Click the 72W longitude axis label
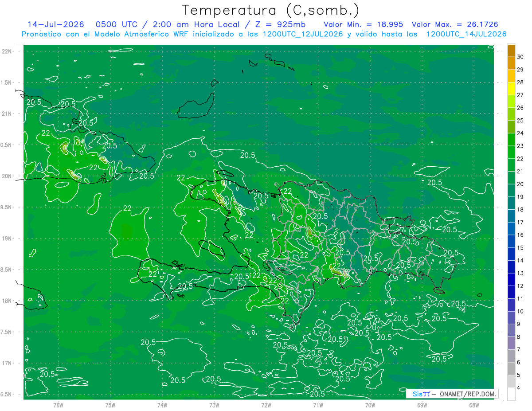 266,405
